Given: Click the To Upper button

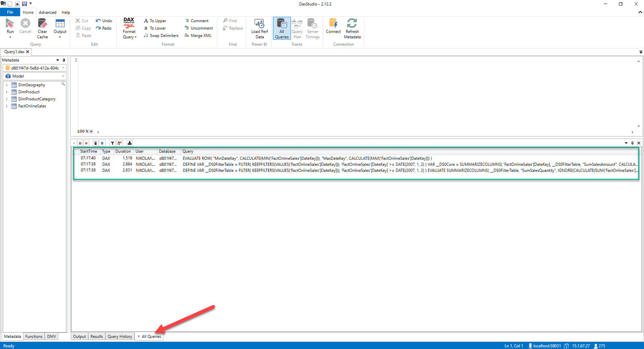Looking at the screenshot, I should tap(155, 21).
